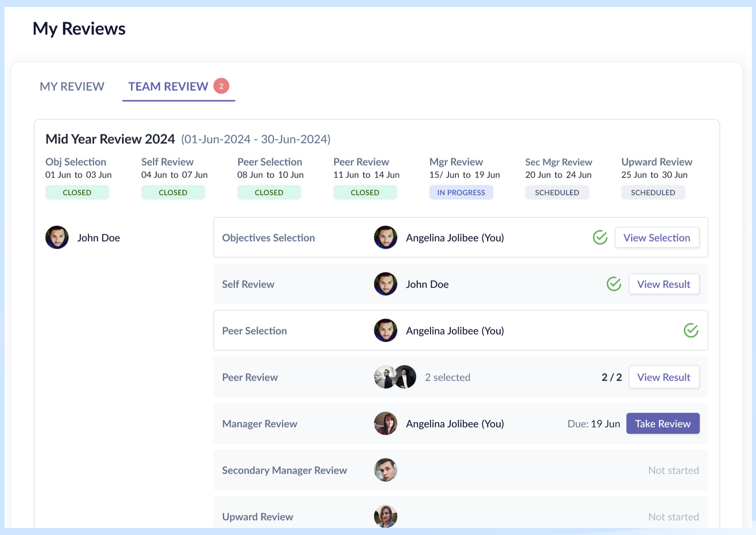Click the green checkmark in Objectives Selection row
Image resolution: width=756 pixels, height=535 pixels.
pyautogui.click(x=600, y=238)
